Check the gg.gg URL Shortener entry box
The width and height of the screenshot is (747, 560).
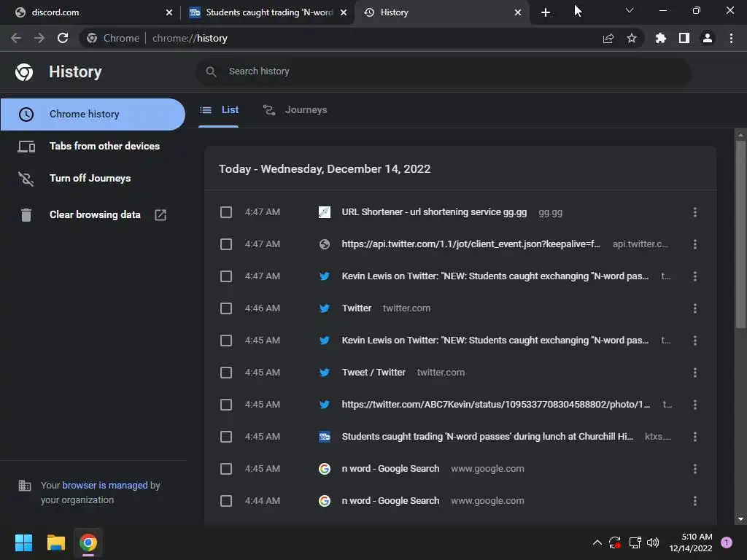tap(226, 212)
